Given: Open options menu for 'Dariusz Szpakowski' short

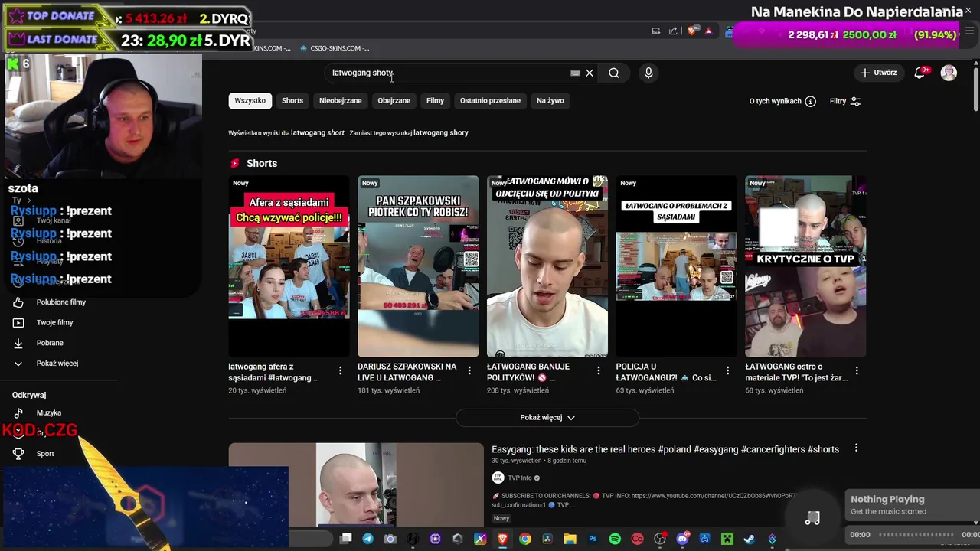Looking at the screenshot, I should (x=469, y=370).
